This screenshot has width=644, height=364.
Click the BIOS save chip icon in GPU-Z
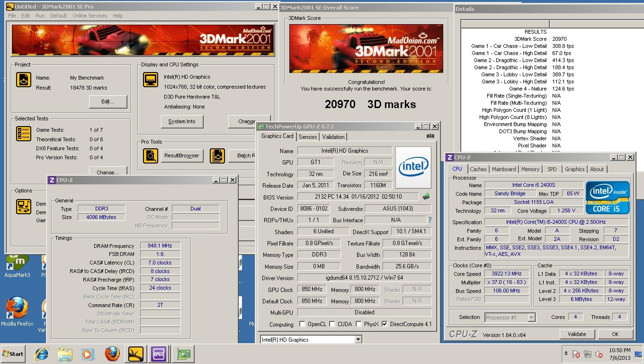(426, 197)
